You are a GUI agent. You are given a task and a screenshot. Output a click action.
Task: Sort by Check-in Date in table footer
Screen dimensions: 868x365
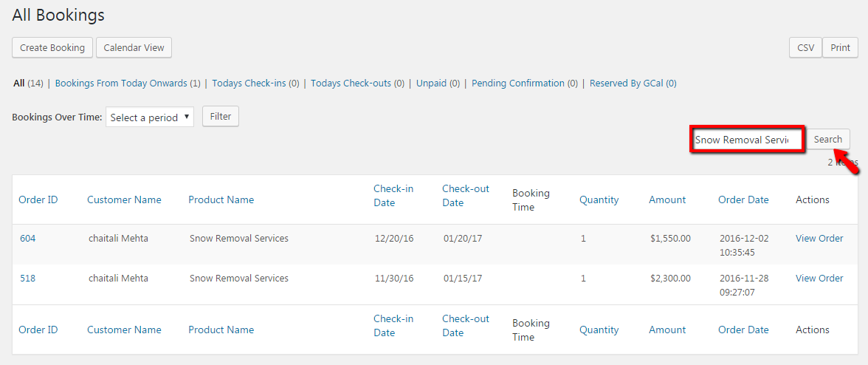click(x=393, y=326)
